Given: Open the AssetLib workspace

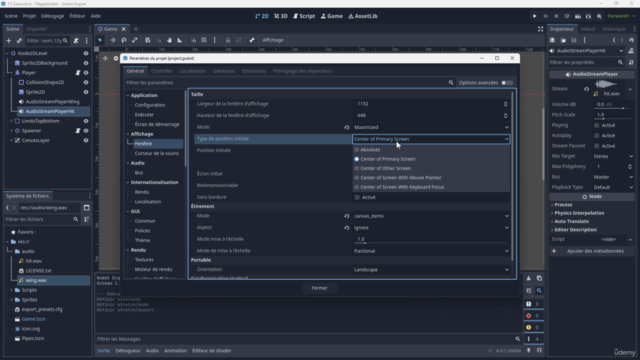Looking at the screenshot, I should coord(363,16).
